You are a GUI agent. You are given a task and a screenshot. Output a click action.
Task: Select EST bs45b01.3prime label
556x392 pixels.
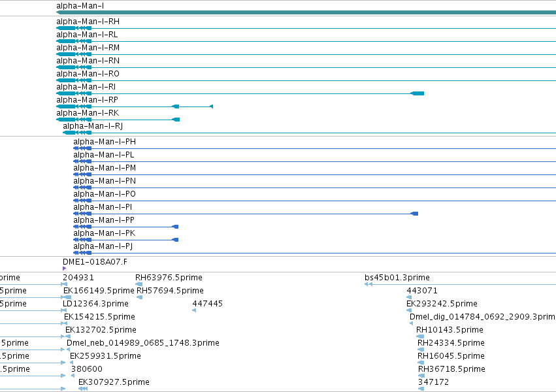397,278
